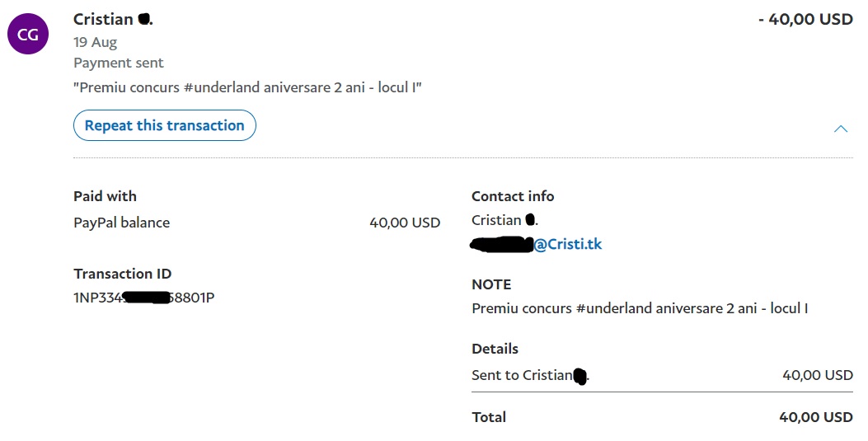
Task: Click the Contact info heading
Action: (x=512, y=196)
